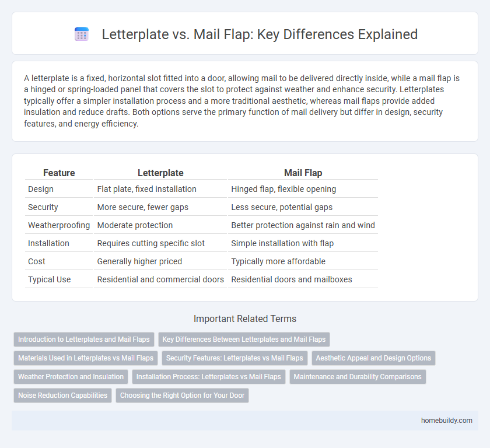Click the 'Materials Used in Letterplates vs Mail Flaps' tag
This screenshot has height=448, width=490.
point(85,358)
